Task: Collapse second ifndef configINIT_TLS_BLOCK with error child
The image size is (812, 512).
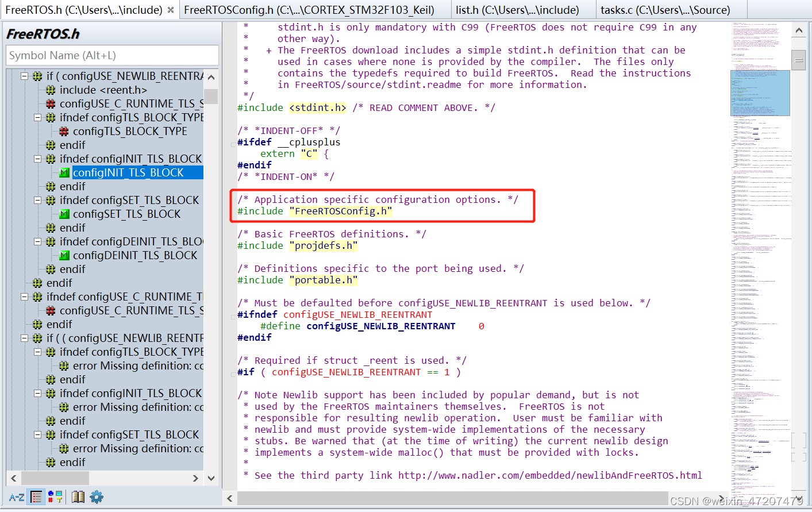Action: click(x=37, y=393)
